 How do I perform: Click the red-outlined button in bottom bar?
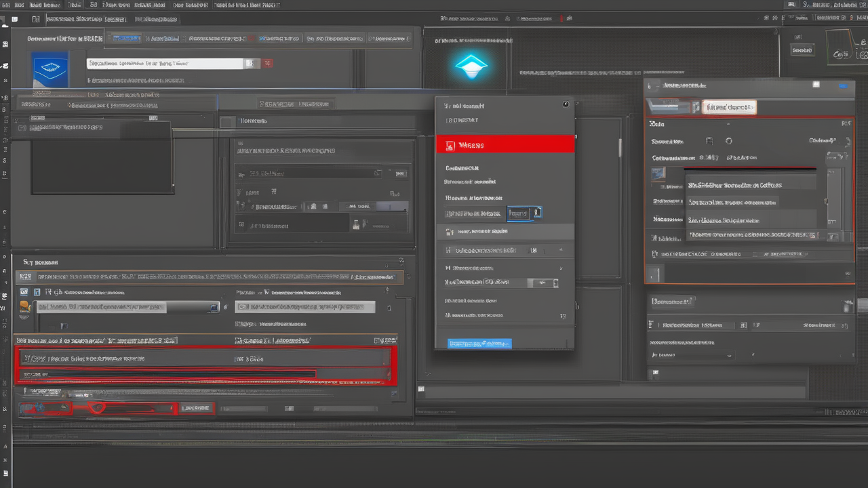[196, 408]
